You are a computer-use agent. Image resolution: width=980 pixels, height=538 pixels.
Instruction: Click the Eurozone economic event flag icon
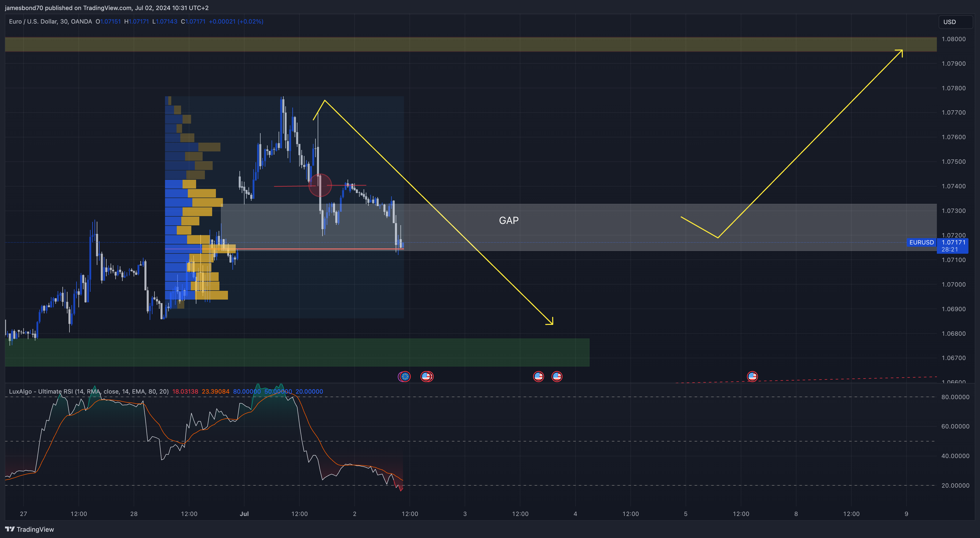click(x=405, y=376)
